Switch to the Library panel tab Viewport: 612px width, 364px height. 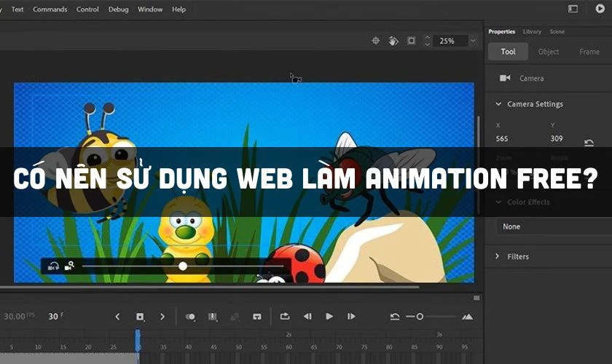click(532, 31)
